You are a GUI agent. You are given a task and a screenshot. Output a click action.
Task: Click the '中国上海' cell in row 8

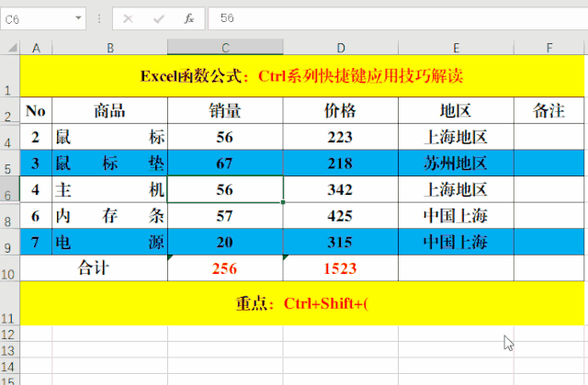[456, 216]
